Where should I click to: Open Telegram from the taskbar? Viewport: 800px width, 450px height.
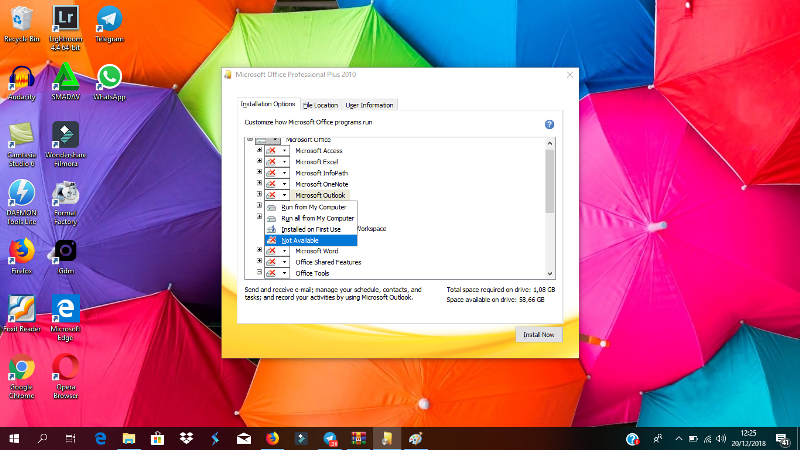[x=330, y=439]
